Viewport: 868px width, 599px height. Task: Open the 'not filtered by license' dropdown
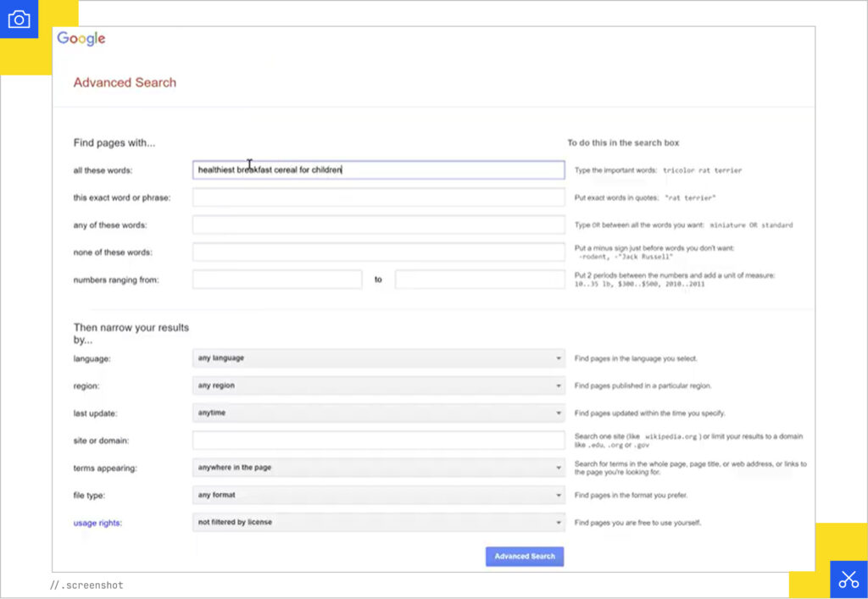(377, 523)
